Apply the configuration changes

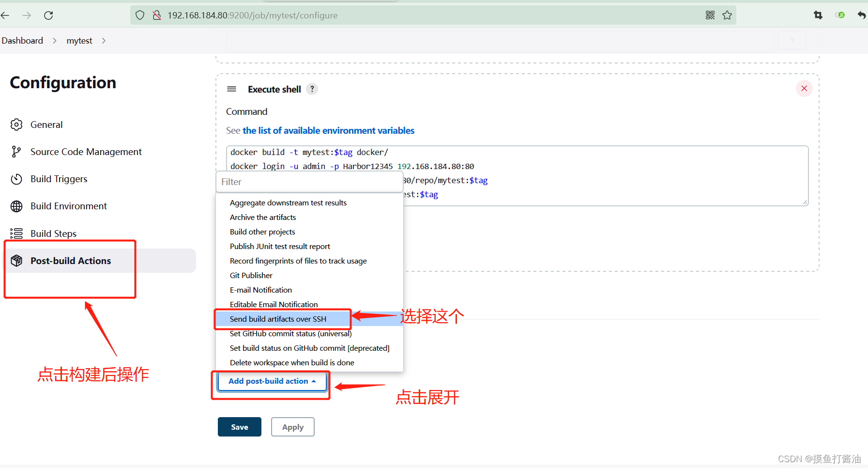click(293, 427)
